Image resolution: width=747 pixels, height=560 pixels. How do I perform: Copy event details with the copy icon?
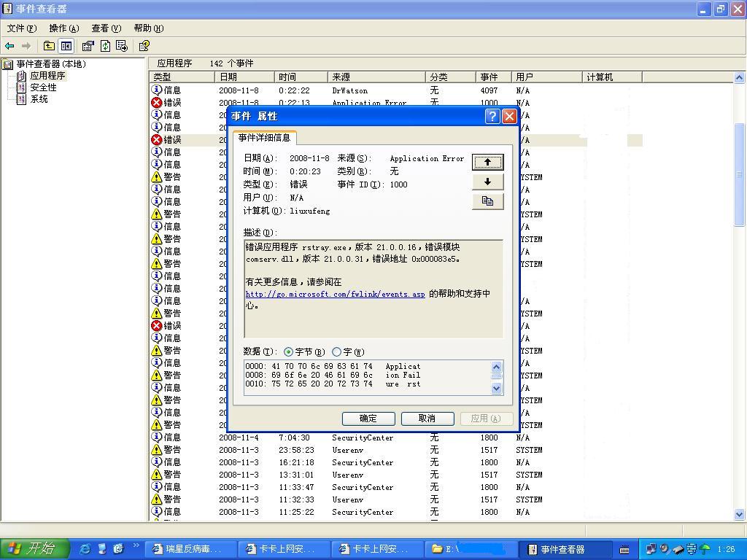[487, 201]
